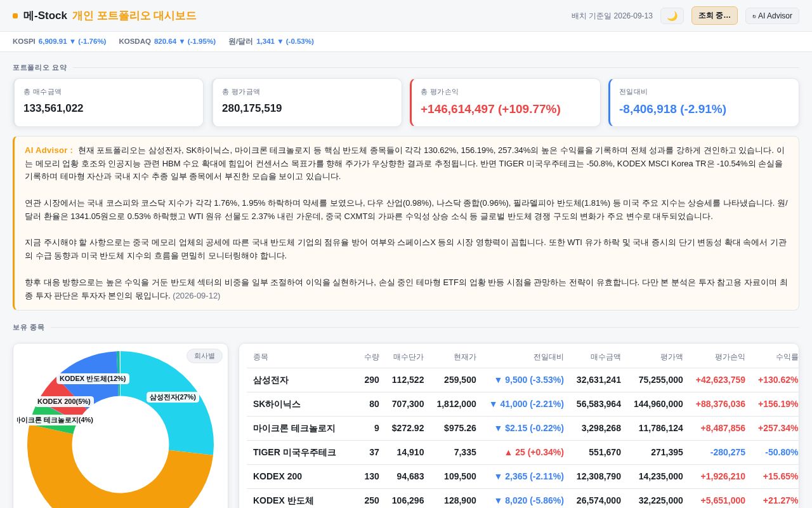
Task: Select the 총 평가금액 summary card
Action: tap(307, 102)
